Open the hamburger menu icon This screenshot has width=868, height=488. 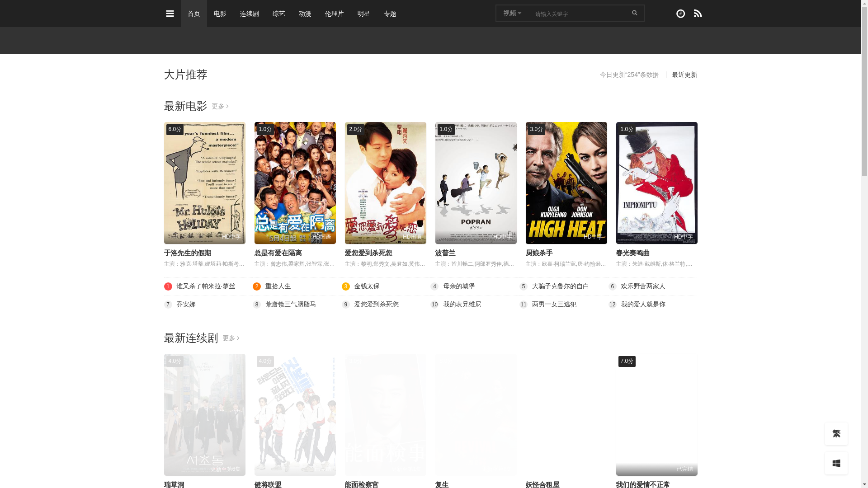(170, 14)
